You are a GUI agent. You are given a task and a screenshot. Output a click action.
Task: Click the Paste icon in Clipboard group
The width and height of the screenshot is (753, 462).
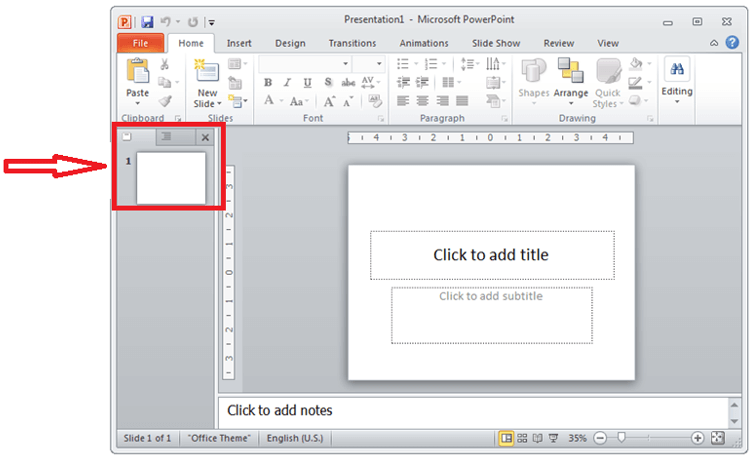[x=137, y=72]
